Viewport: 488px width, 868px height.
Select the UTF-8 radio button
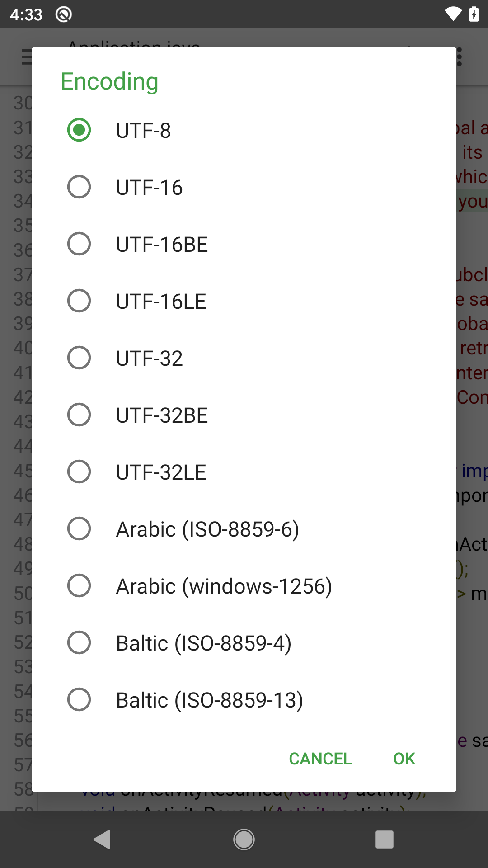(79, 130)
